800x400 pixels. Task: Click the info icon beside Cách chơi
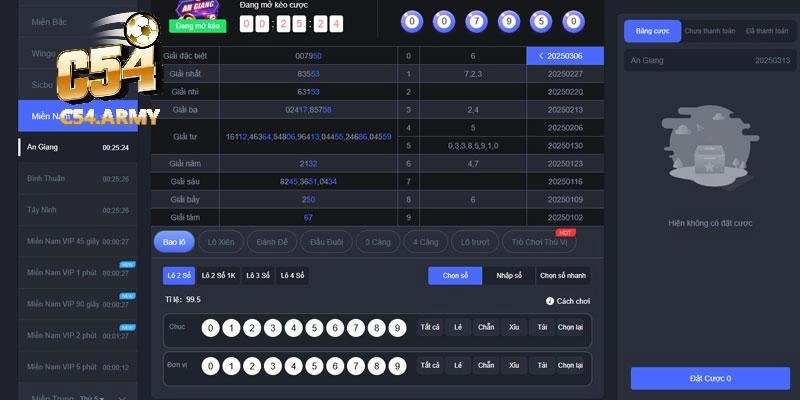(550, 300)
